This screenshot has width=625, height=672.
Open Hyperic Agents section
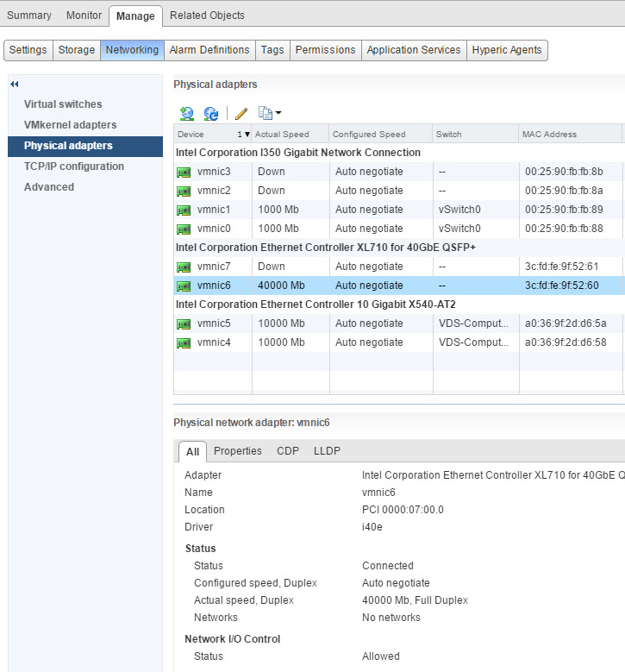(507, 50)
